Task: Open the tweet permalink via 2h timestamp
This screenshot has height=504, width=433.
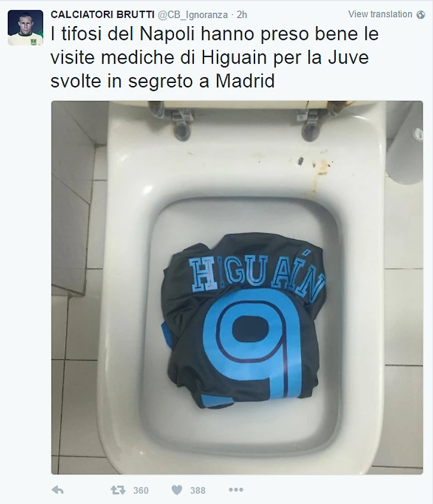Action: [x=242, y=15]
